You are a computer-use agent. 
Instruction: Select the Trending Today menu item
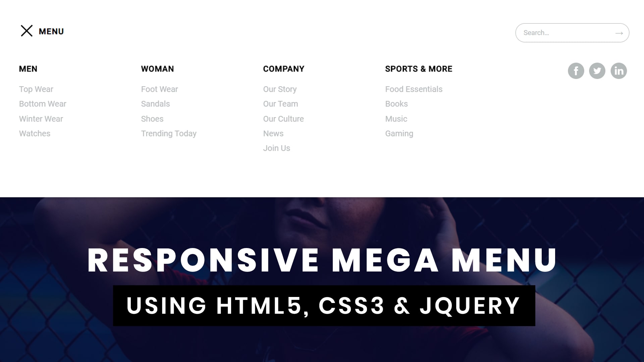click(169, 133)
